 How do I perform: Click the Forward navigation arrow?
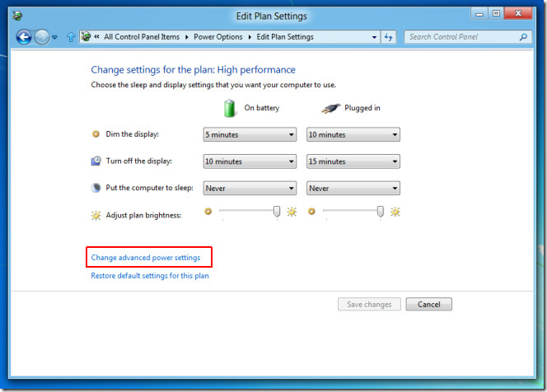point(42,37)
